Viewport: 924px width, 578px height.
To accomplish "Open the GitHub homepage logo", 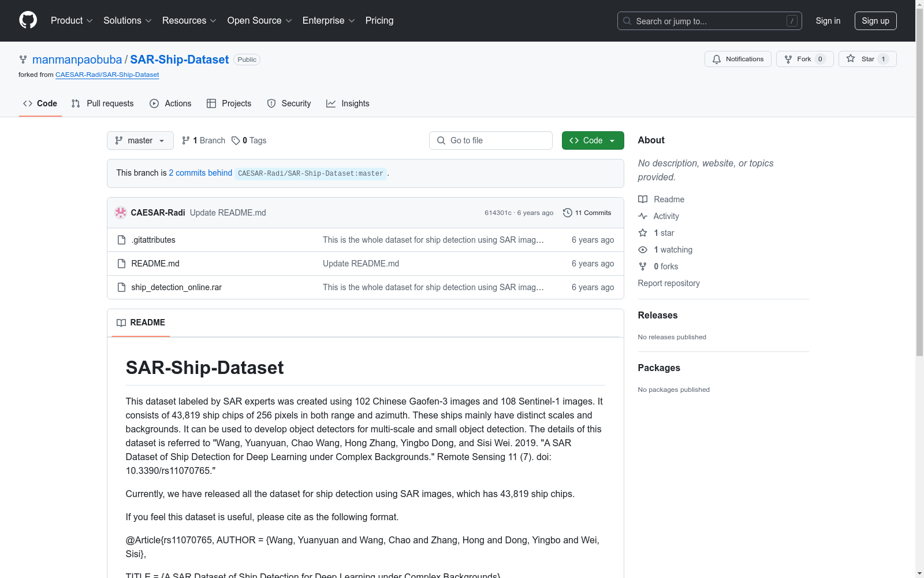I will pos(28,20).
